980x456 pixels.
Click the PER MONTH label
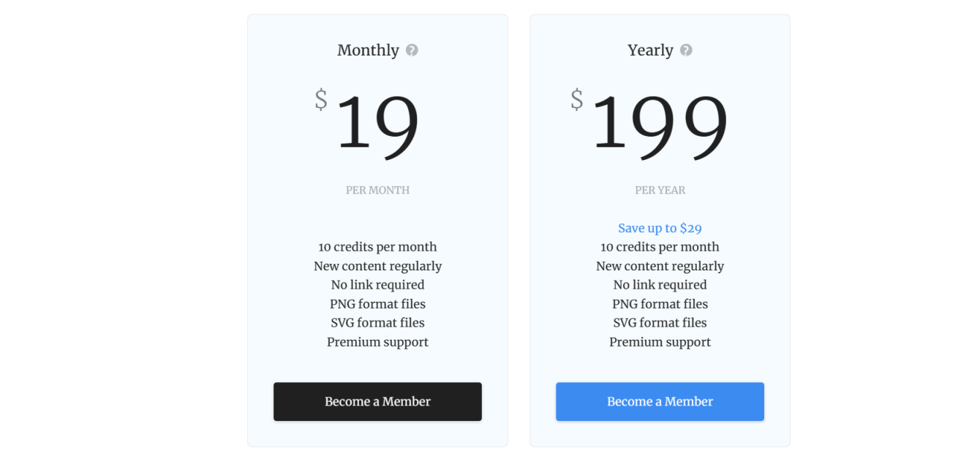click(x=377, y=190)
